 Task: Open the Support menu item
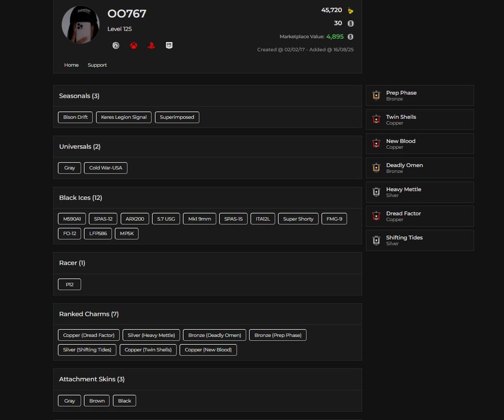pos(97,65)
